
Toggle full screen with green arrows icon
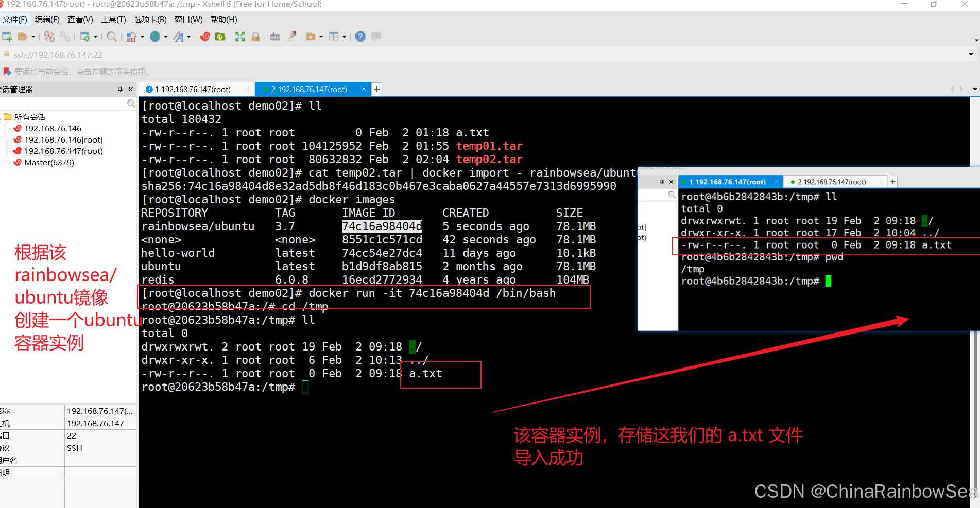pyautogui.click(x=240, y=37)
